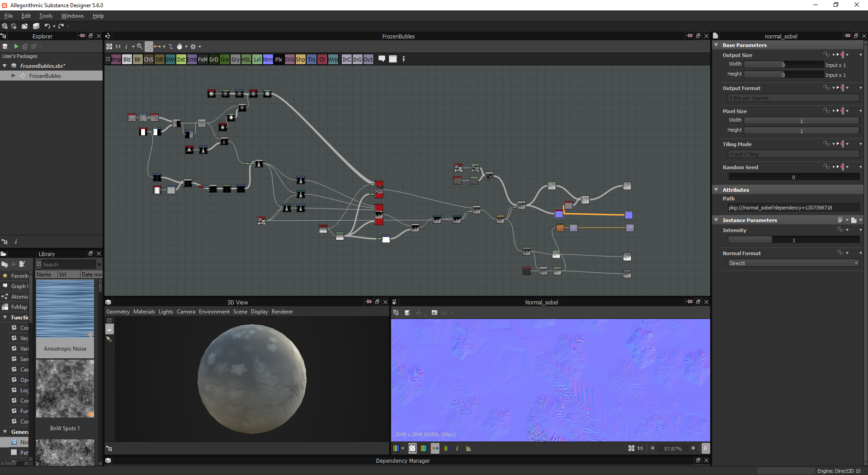Add an Output node (Out)

tap(368, 59)
